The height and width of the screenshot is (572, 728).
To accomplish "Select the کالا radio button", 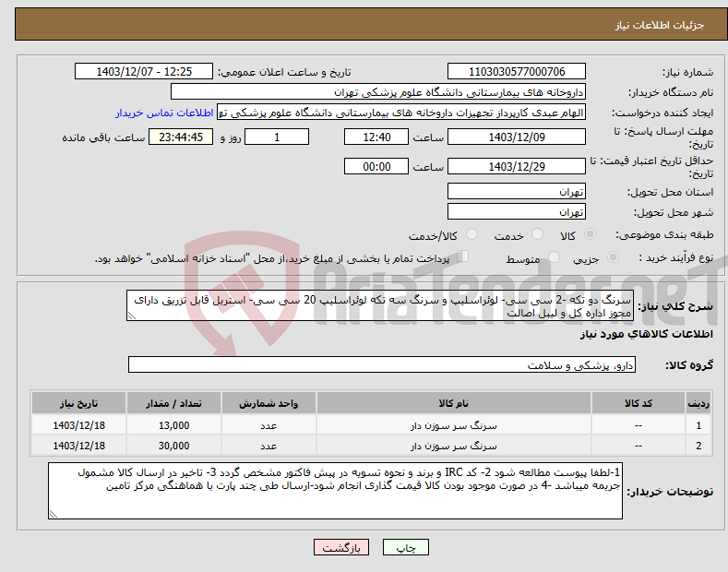I will pyautogui.click(x=590, y=234).
